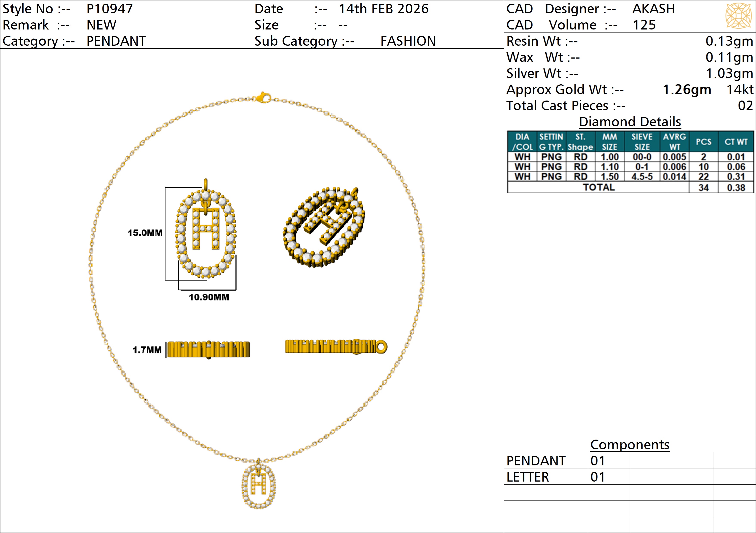The width and height of the screenshot is (756, 533).
Task: Click the PENDANT component row
Action: [x=536, y=461]
